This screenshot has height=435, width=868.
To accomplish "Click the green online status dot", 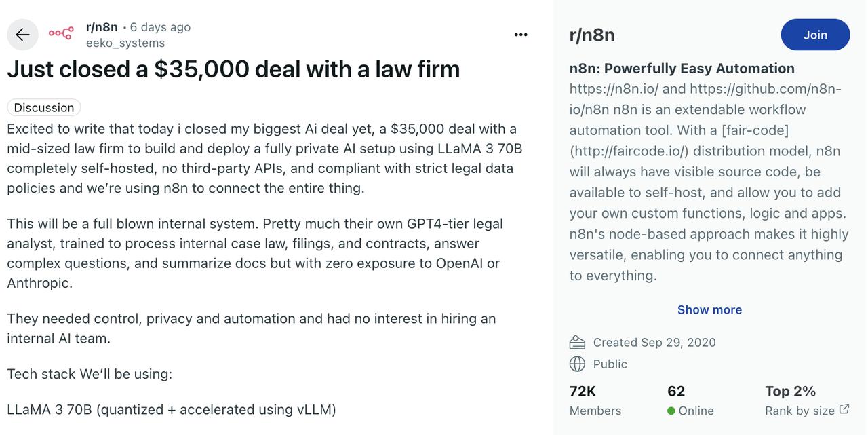I will coord(671,411).
